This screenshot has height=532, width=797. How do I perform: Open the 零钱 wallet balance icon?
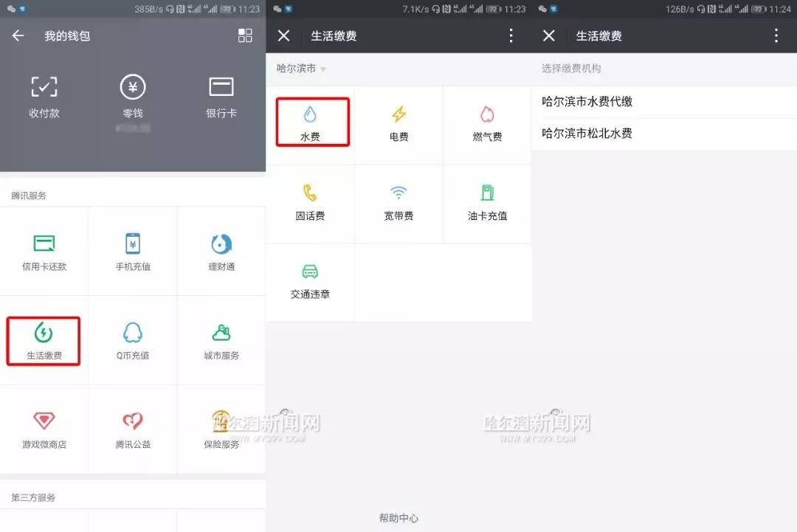point(133,96)
